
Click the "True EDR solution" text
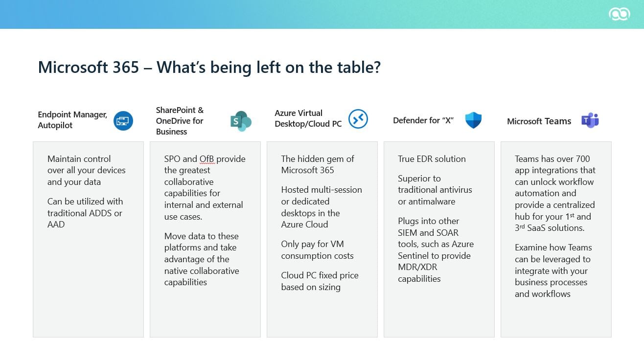pyautogui.click(x=432, y=159)
